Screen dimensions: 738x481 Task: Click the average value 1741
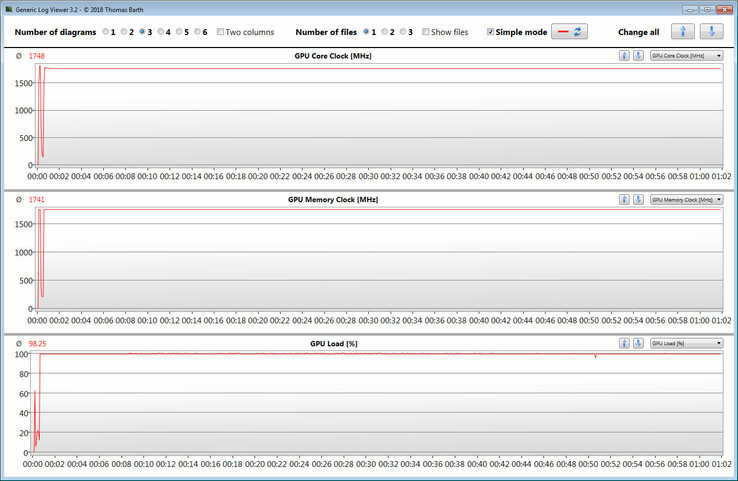coord(37,200)
